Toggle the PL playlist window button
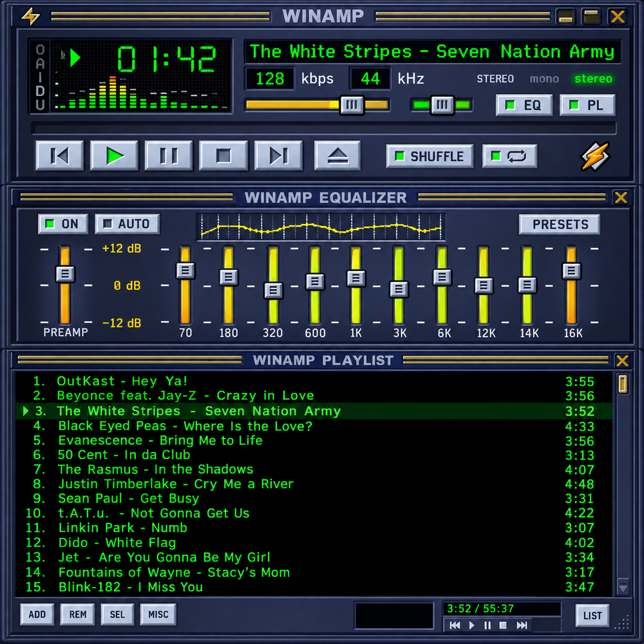Image resolution: width=644 pixels, height=644 pixels. 587,105
